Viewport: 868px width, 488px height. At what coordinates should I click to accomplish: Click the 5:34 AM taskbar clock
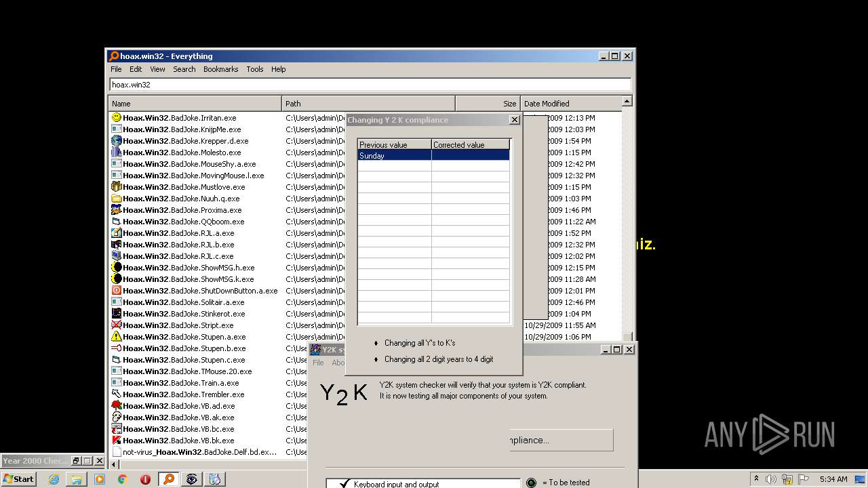833,479
